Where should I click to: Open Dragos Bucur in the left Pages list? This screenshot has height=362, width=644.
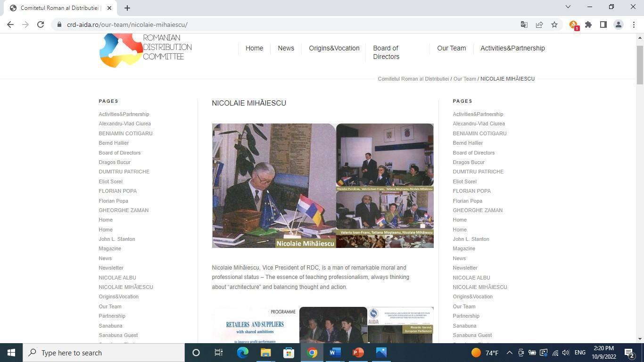click(115, 162)
